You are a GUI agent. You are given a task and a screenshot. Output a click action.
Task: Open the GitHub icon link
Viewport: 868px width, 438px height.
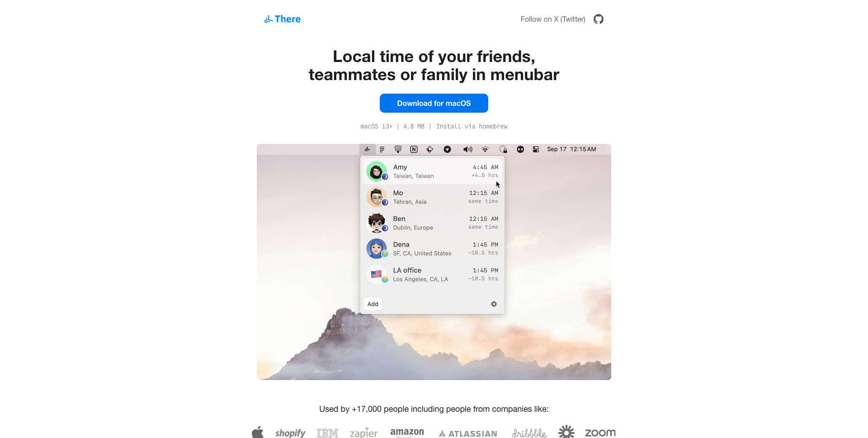pos(599,19)
